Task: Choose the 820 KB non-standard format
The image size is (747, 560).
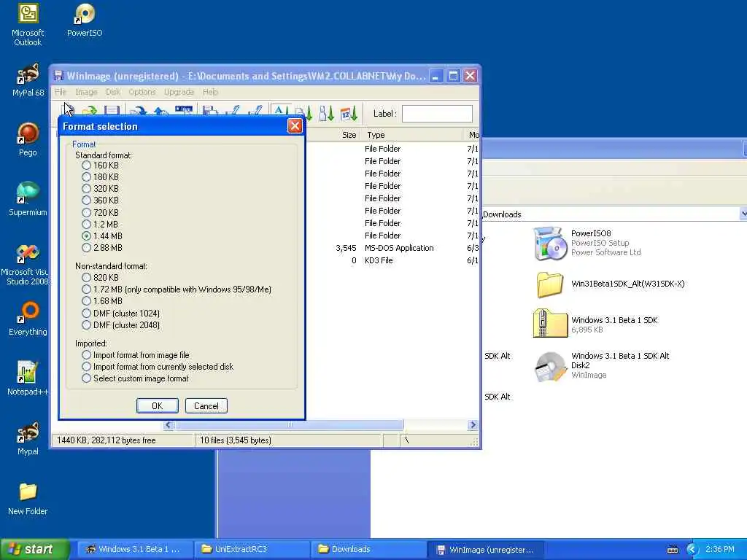Action: click(86, 278)
